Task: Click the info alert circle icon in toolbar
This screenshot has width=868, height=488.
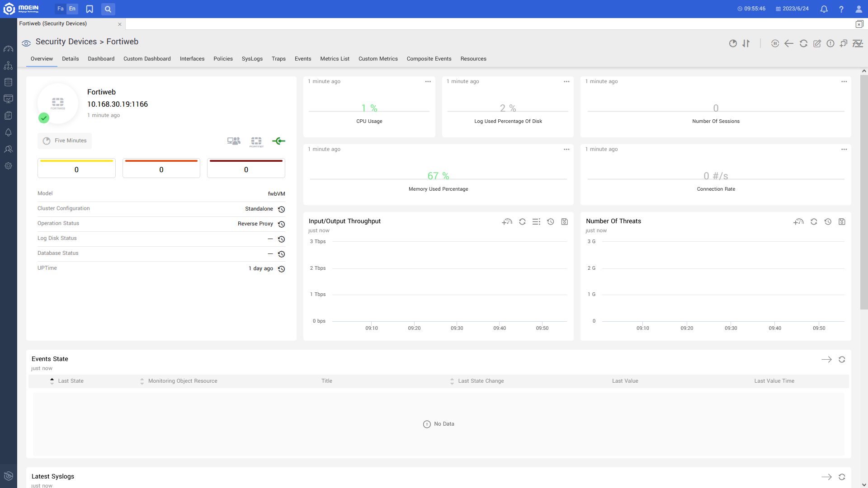Action: click(x=830, y=43)
